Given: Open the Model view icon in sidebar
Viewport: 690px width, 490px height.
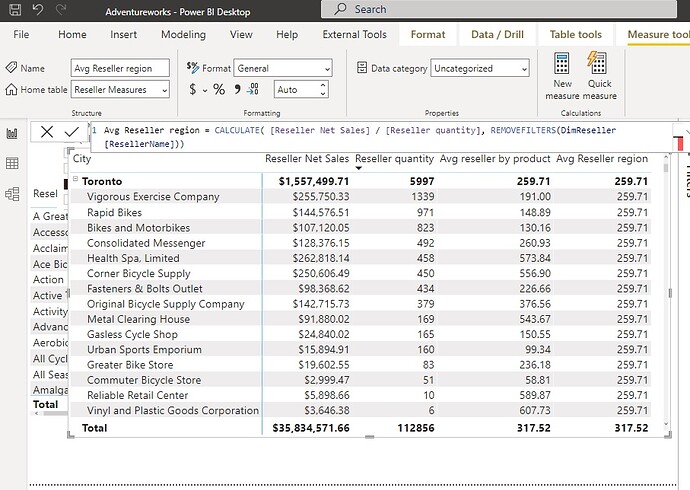Looking at the screenshot, I should pyautogui.click(x=12, y=194).
